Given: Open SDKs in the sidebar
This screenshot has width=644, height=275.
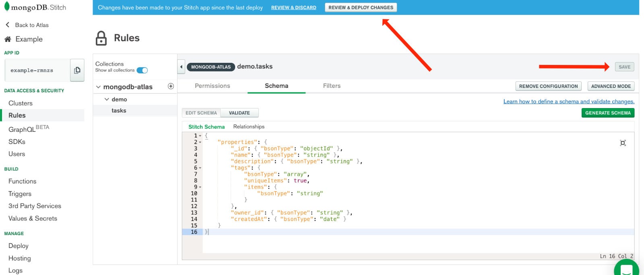Looking at the screenshot, I should pyautogui.click(x=17, y=142).
